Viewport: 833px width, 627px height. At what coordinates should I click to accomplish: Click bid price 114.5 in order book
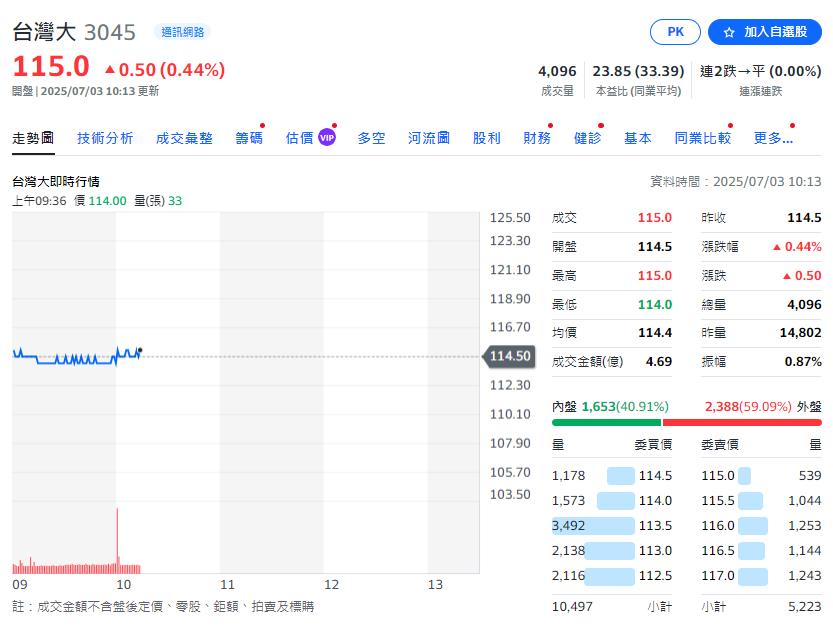click(x=655, y=476)
